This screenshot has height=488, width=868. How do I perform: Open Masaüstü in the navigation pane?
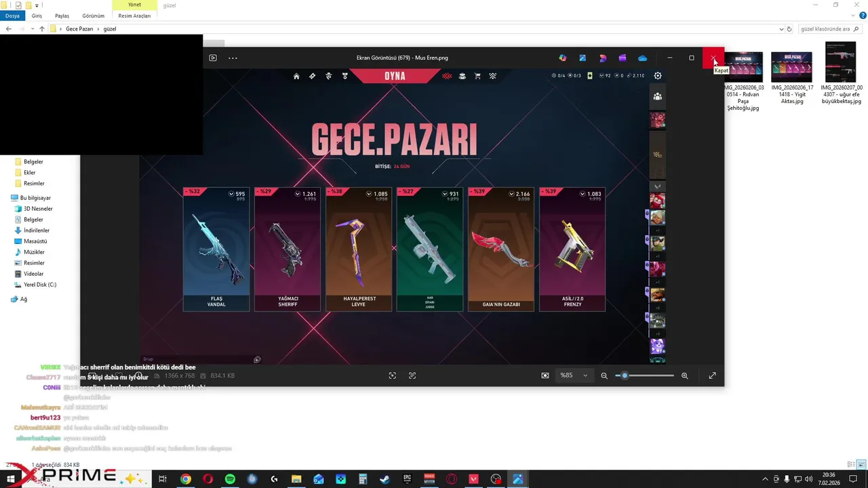(x=35, y=241)
